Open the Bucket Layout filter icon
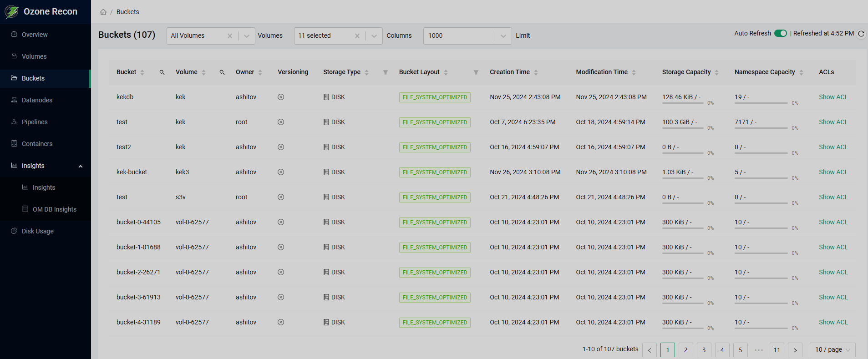This screenshot has height=359, width=868. point(476,72)
